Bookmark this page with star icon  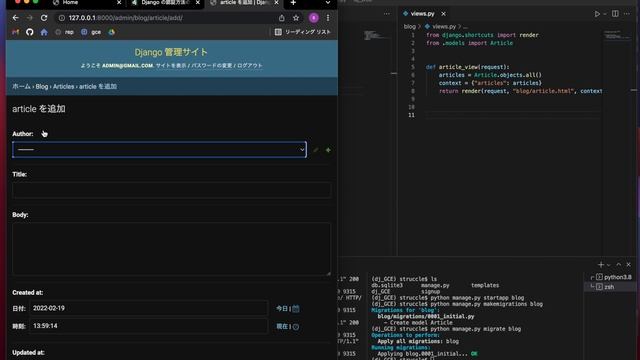[296, 18]
